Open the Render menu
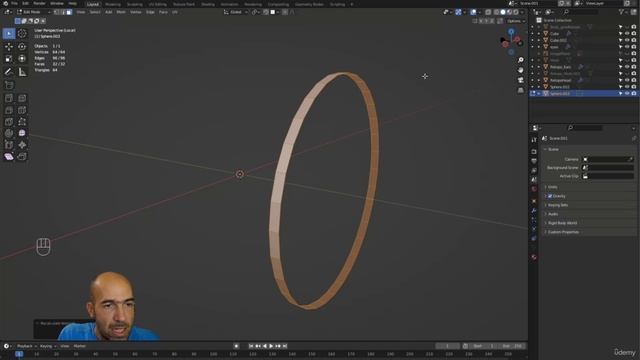 pyautogui.click(x=39, y=4)
